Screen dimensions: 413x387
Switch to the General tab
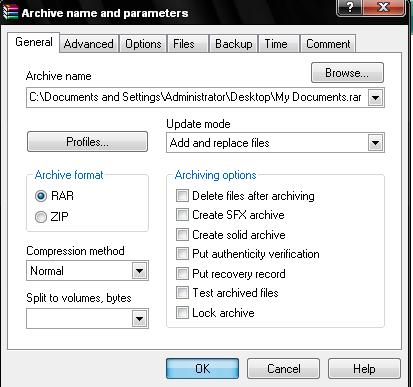tap(34, 42)
